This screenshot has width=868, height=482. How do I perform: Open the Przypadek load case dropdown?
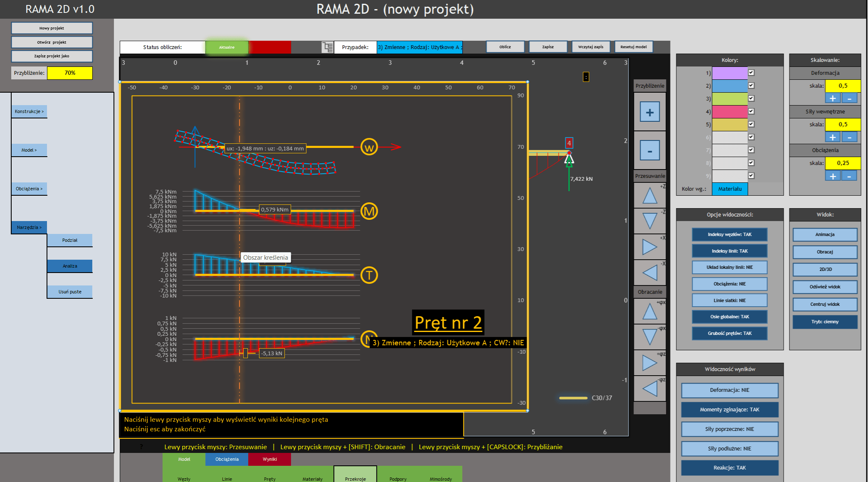pyautogui.click(x=419, y=47)
